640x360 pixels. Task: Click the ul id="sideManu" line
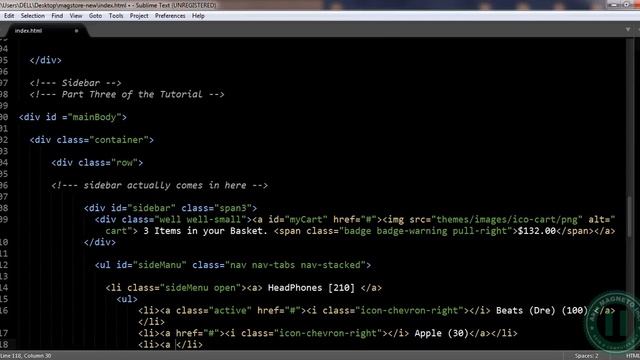pyautogui.click(x=233, y=265)
